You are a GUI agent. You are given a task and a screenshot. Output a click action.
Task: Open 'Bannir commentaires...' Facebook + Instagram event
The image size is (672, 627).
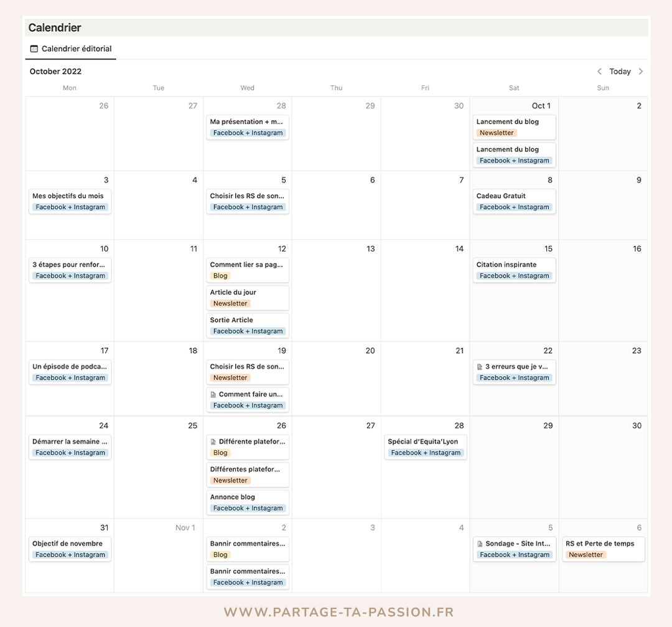[x=248, y=577]
